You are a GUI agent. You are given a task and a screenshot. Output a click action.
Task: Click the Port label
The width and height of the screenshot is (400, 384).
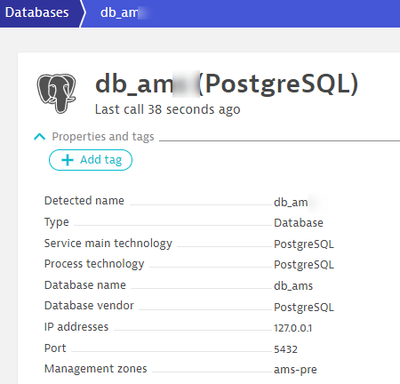[x=55, y=348]
